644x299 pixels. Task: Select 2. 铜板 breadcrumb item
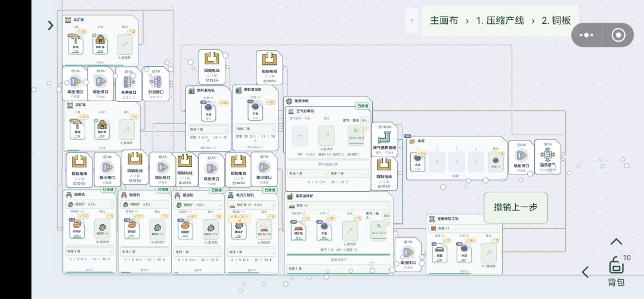pyautogui.click(x=556, y=21)
